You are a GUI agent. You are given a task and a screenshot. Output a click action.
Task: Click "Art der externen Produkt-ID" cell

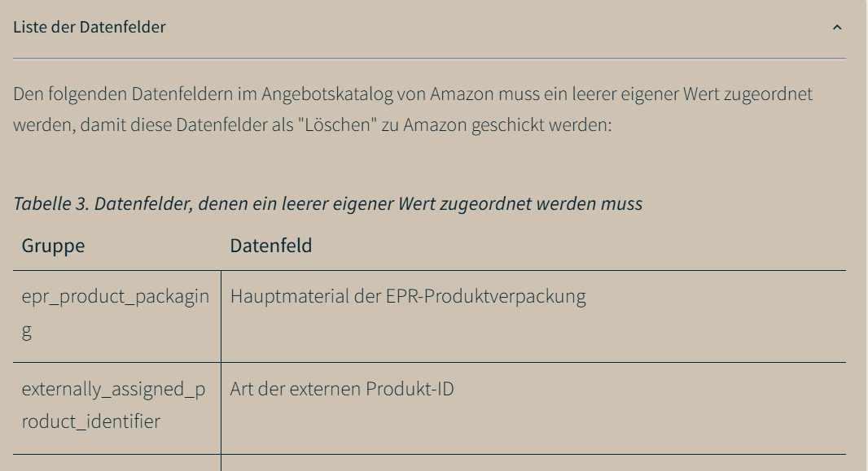pos(342,389)
